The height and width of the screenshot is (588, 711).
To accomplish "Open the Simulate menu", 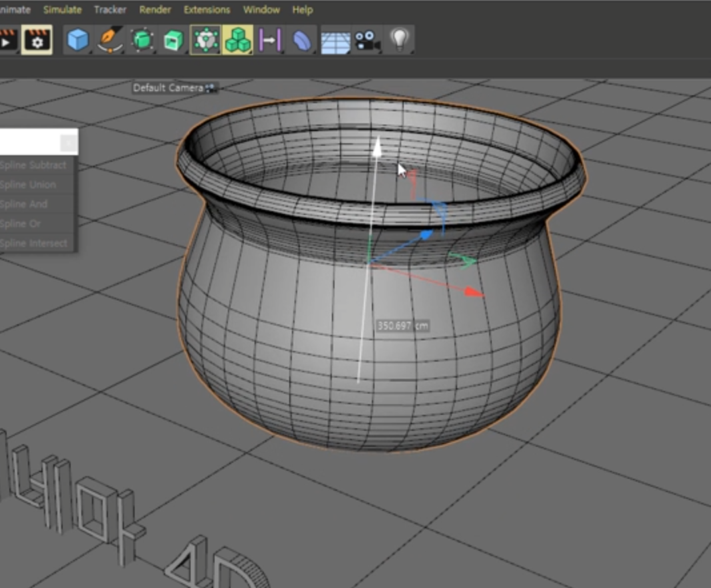I will click(x=62, y=9).
